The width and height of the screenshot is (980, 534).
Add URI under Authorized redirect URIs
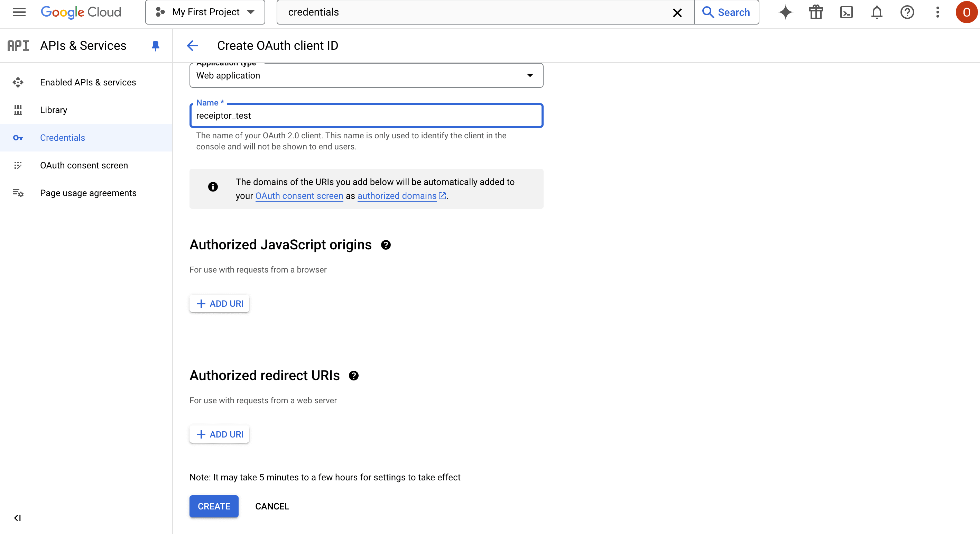coord(220,434)
